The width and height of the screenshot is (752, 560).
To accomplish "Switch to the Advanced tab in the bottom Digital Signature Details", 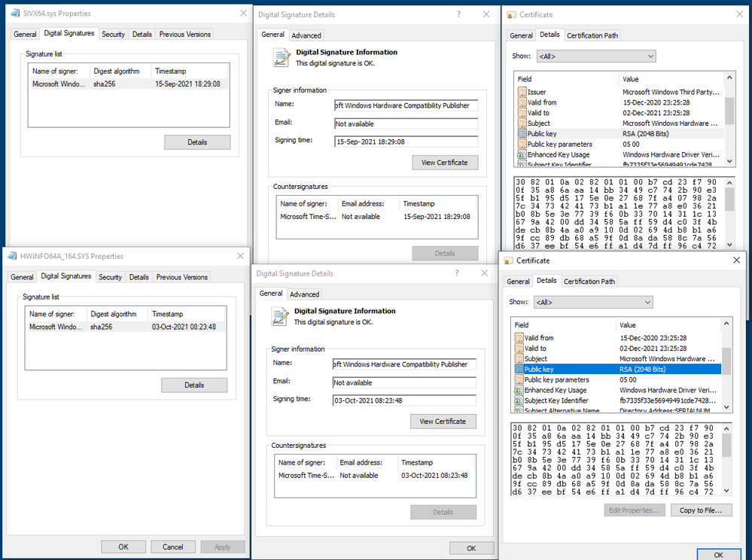I will 304,294.
